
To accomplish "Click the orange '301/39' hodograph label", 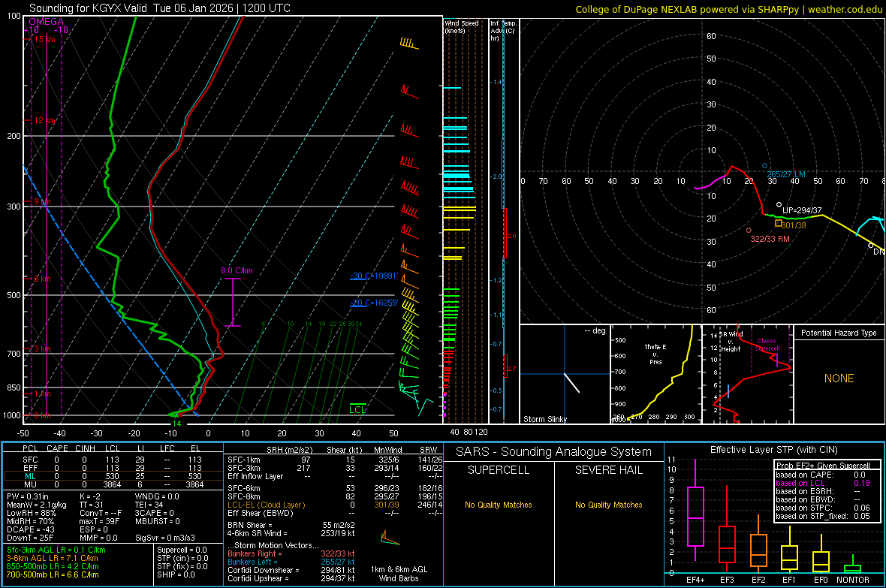I will [794, 225].
